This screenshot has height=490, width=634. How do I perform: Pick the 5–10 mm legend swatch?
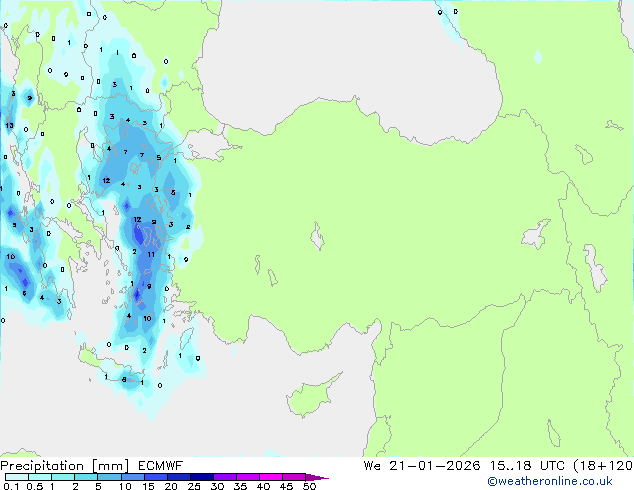tap(109, 477)
